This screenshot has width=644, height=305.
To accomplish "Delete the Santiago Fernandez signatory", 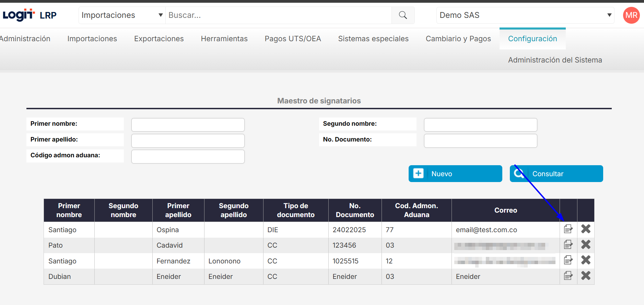I will (x=586, y=260).
